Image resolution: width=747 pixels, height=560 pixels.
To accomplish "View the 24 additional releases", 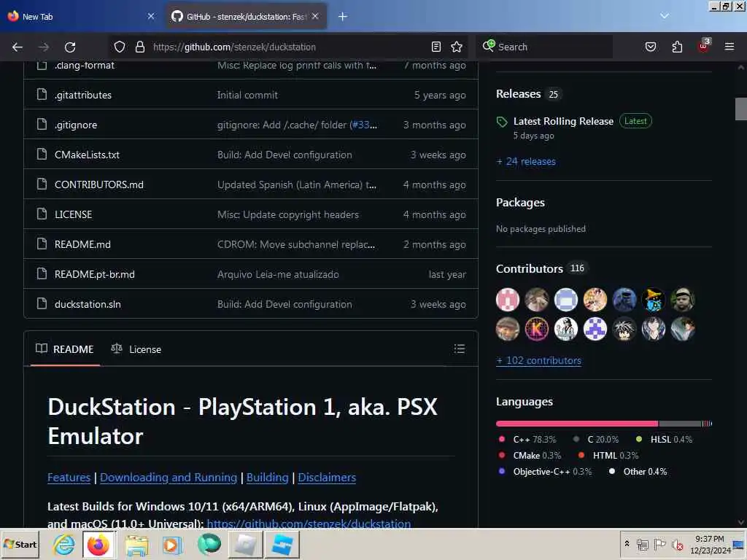I will [x=526, y=161].
